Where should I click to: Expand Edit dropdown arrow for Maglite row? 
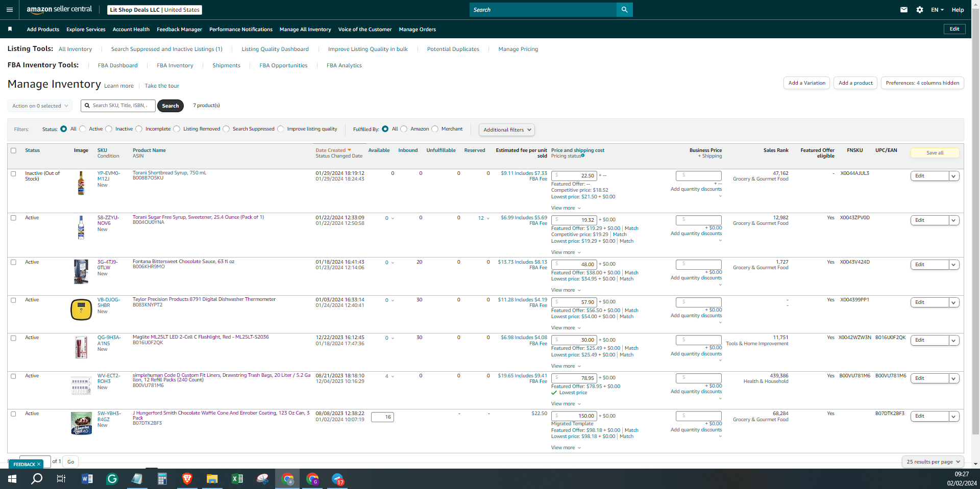tap(953, 340)
